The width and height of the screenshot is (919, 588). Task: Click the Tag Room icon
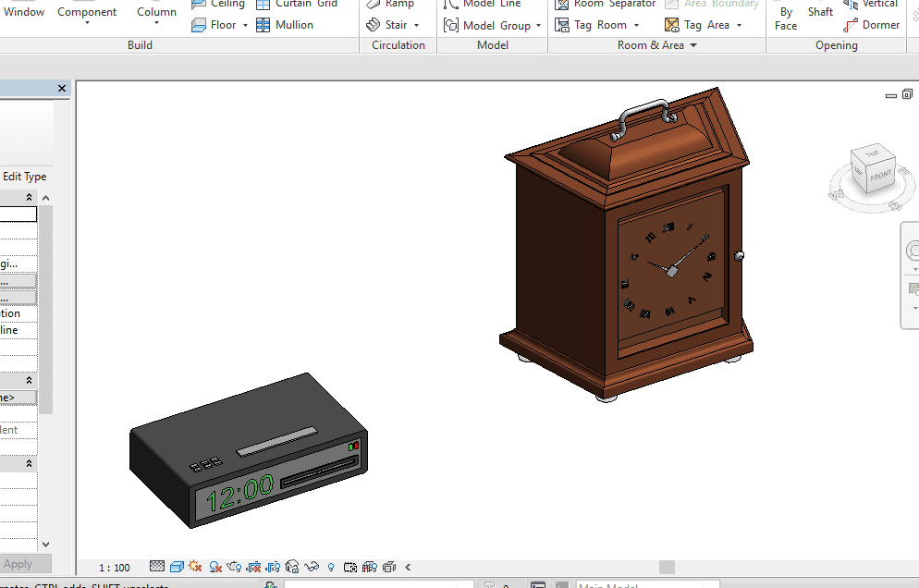(x=562, y=25)
